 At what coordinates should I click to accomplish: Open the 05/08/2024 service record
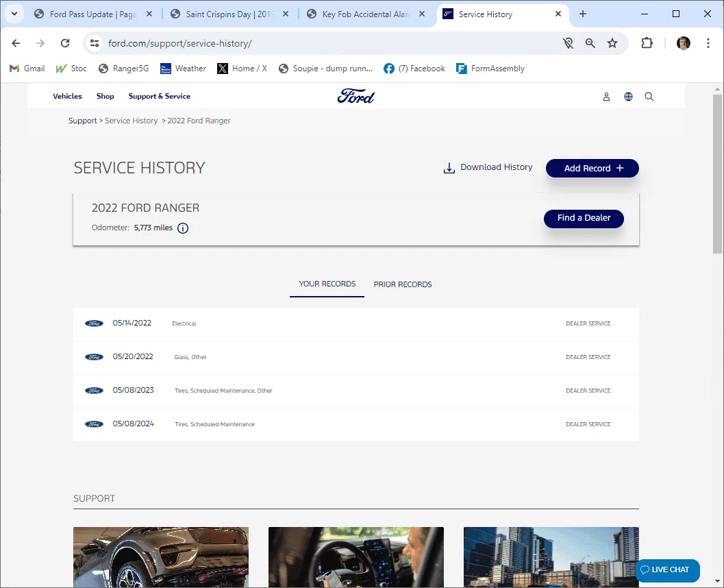pyautogui.click(x=356, y=424)
